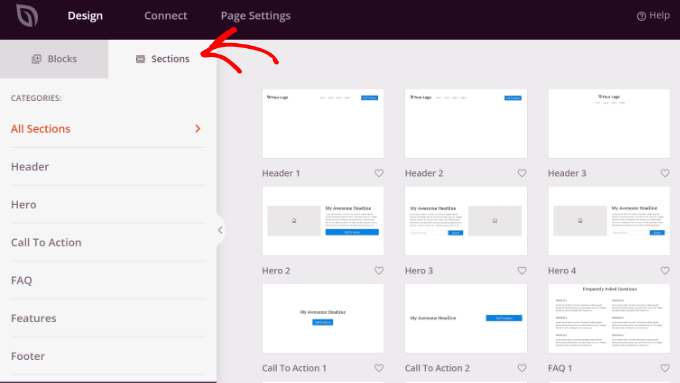This screenshot has width=680, height=383.
Task: Open the Page Settings tab
Action: [x=255, y=16]
